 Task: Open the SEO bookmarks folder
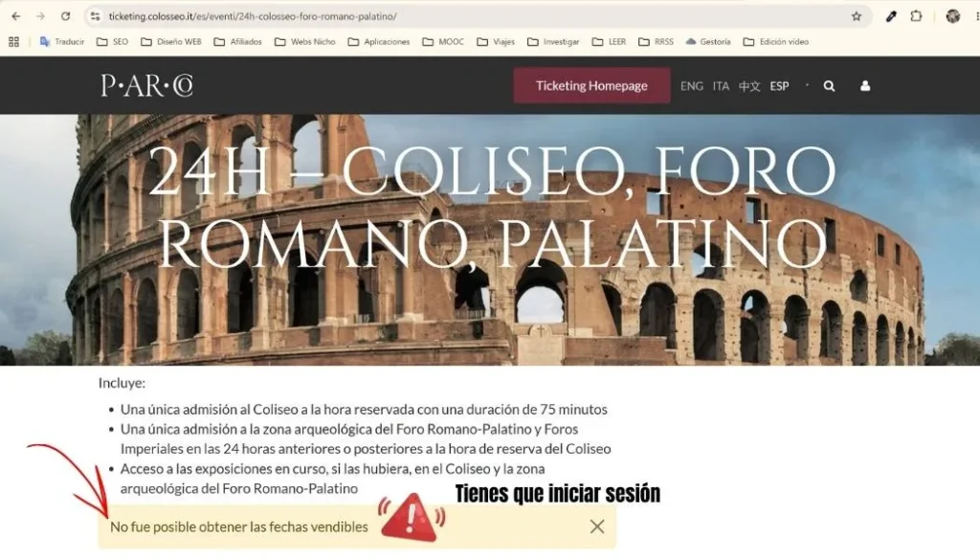113,42
